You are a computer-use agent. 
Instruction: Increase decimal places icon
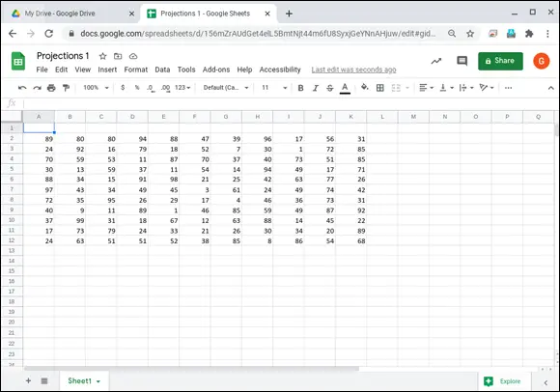click(x=165, y=88)
